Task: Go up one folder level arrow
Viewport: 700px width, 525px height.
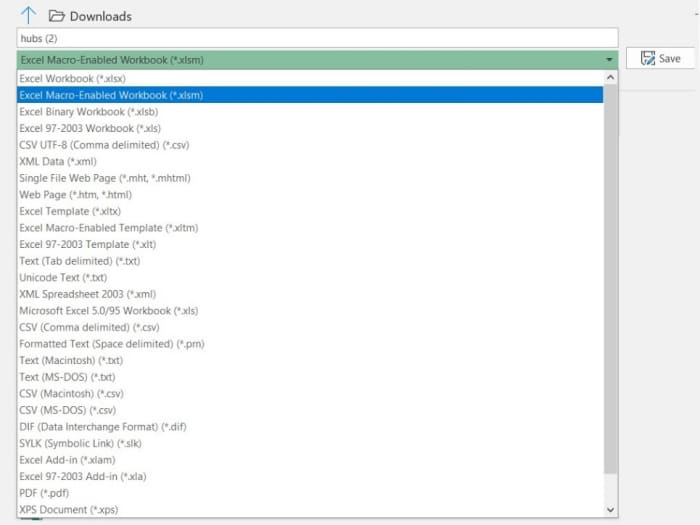Action: [28, 15]
